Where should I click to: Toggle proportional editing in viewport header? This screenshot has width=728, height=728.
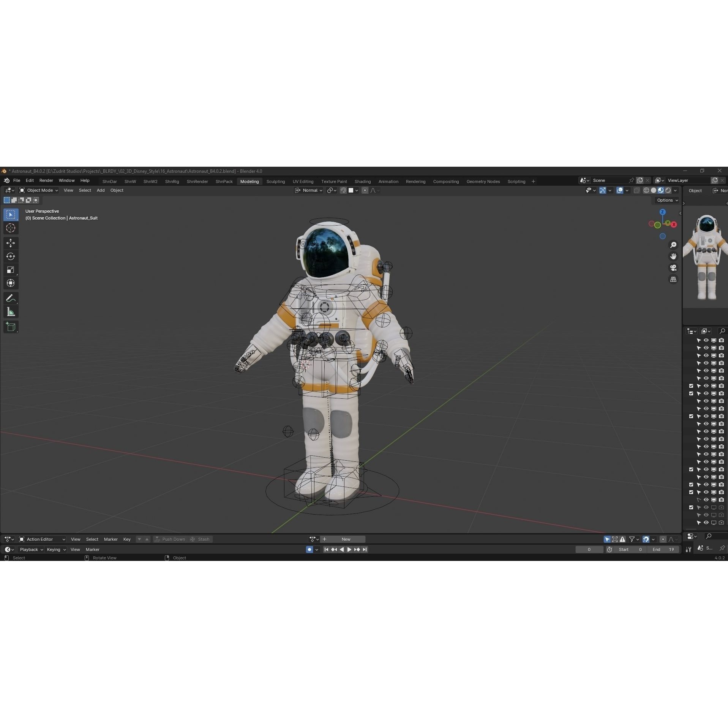pyautogui.click(x=365, y=190)
